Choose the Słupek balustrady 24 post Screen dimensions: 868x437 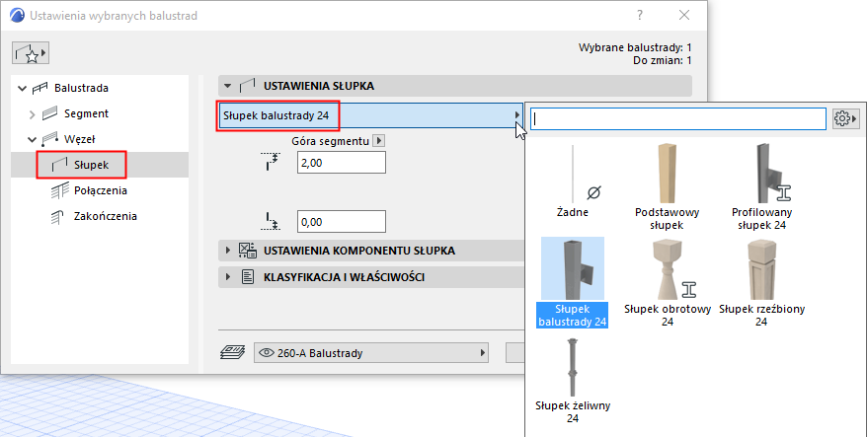573,283
